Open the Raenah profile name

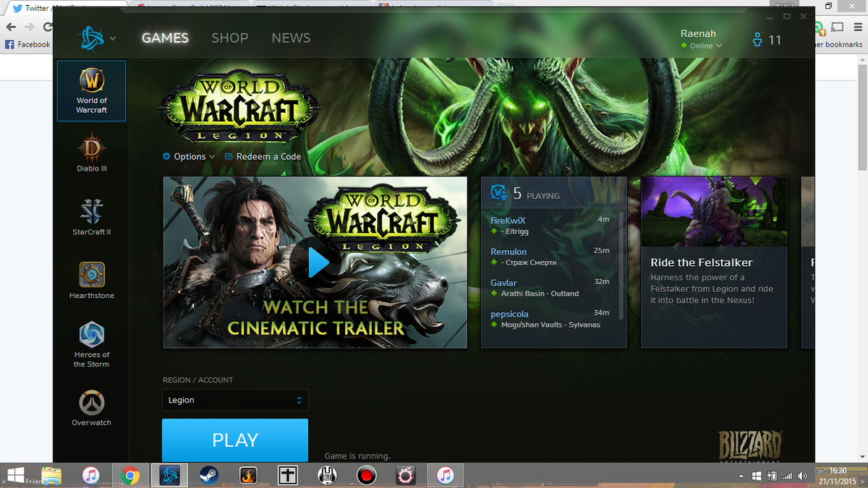(697, 33)
